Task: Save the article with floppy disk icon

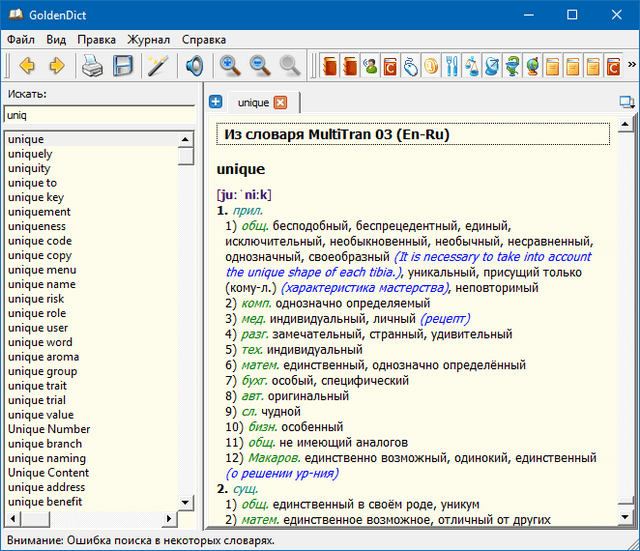Action: pos(123,67)
